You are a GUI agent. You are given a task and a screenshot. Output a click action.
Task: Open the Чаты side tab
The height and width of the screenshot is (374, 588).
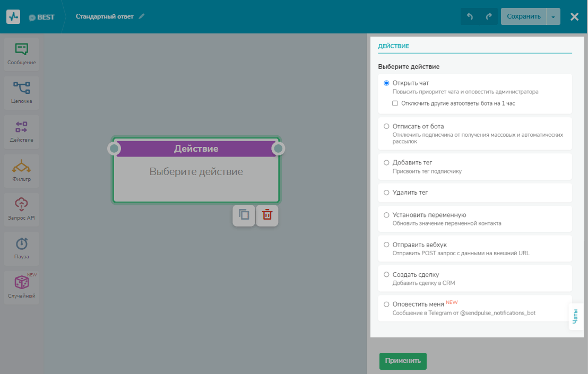tap(575, 317)
